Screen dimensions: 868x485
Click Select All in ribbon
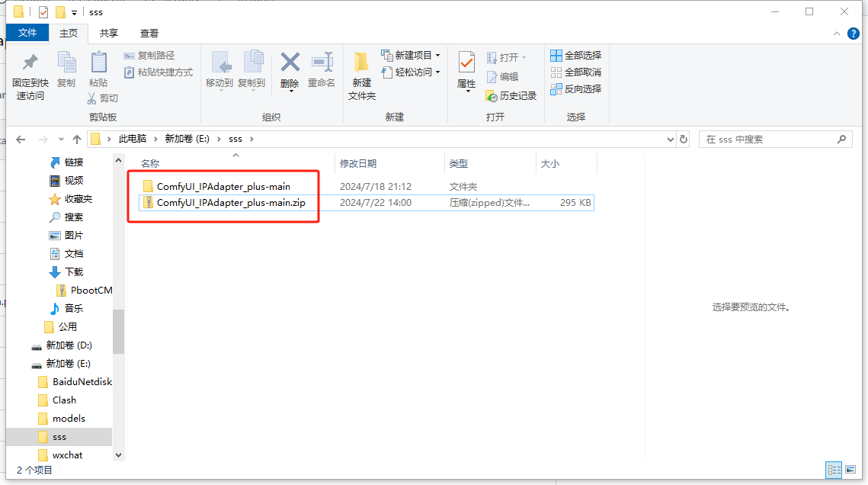pyautogui.click(x=576, y=55)
